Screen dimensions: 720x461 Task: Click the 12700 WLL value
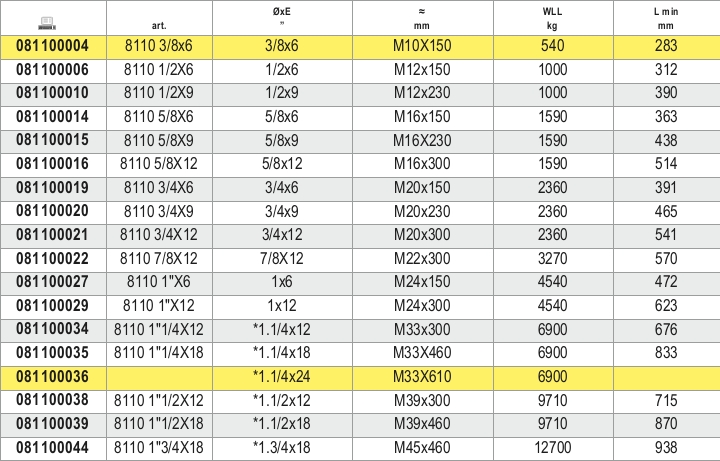552,447
